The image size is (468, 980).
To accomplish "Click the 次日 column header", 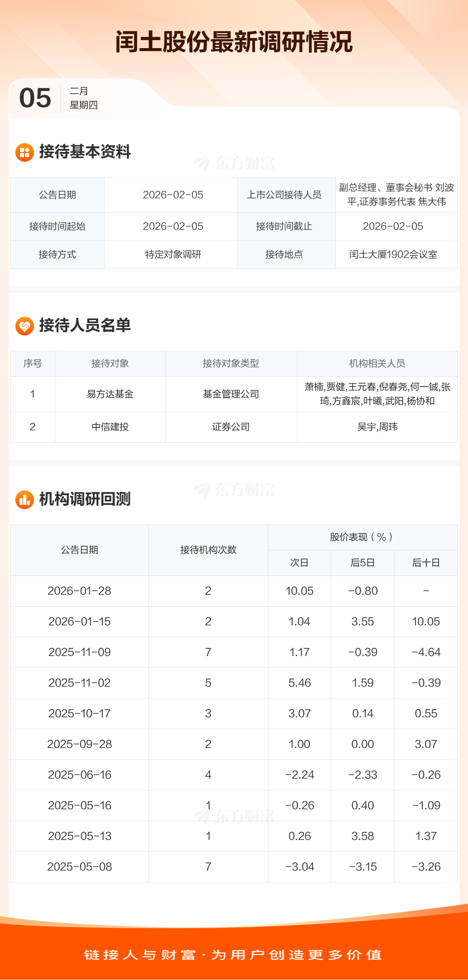I will click(300, 563).
